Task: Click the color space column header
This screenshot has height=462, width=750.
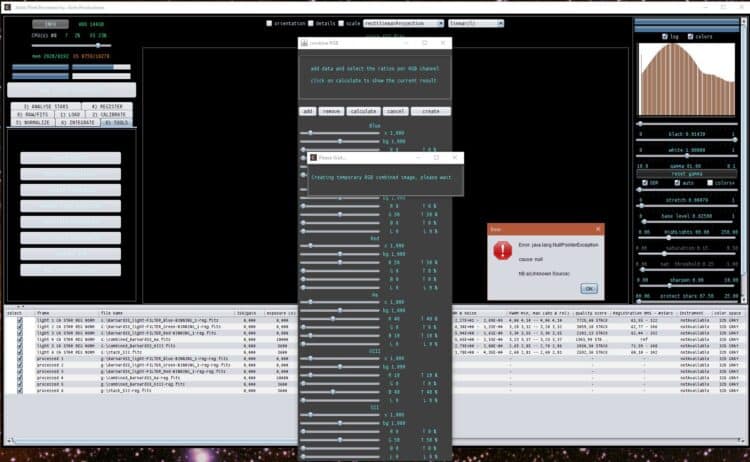Action: pyautogui.click(x=728, y=313)
